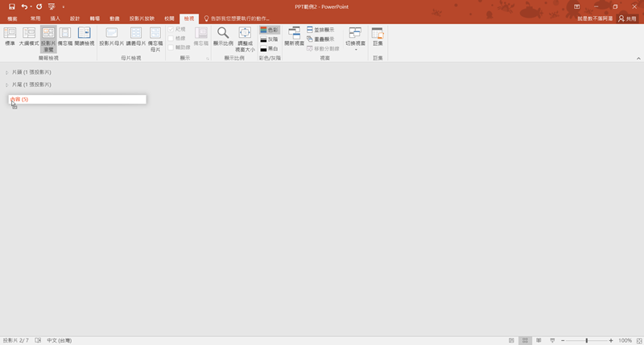This screenshot has width=644, height=345.
Task: Click the 內容 section name field
Action: [77, 99]
